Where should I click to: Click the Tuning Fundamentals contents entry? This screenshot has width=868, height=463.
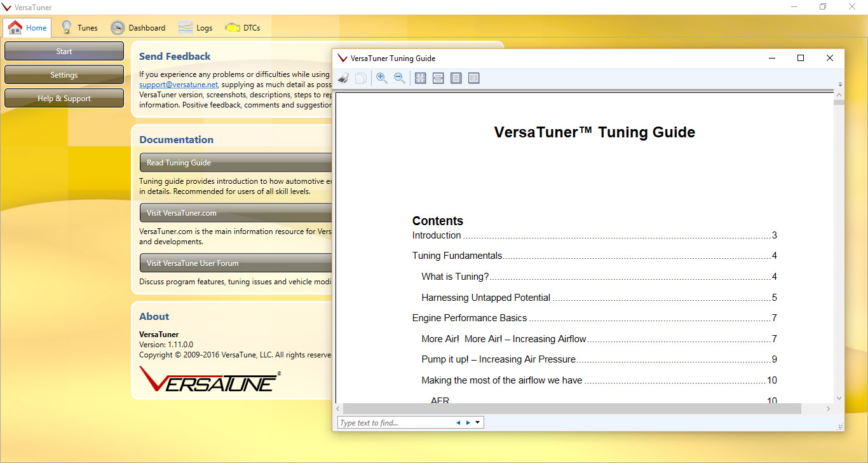coord(594,256)
